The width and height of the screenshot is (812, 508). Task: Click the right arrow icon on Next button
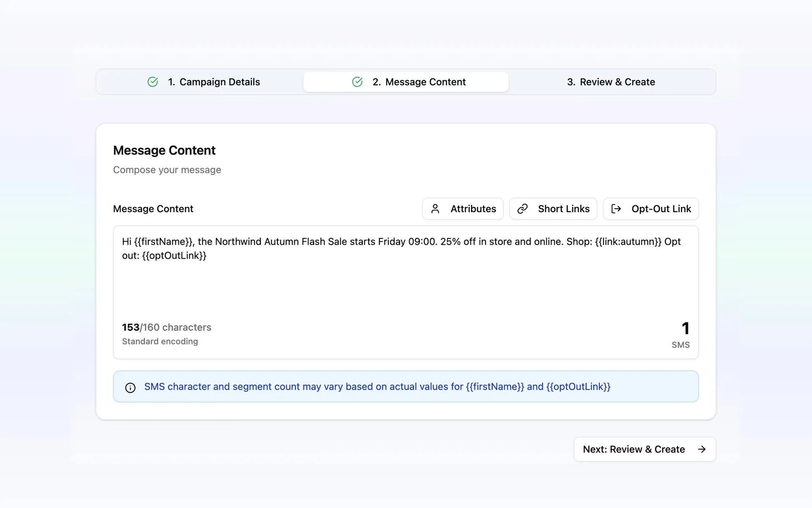point(702,449)
